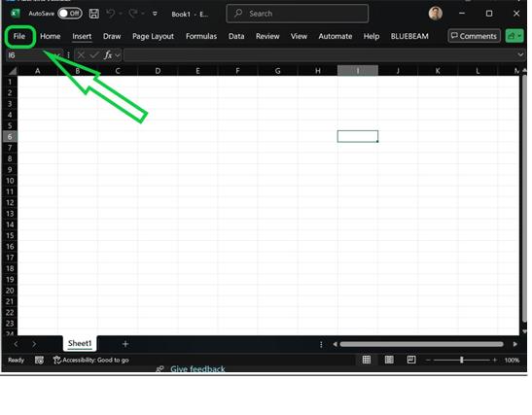
Task: Click the Redo arrow icon
Action: (133, 14)
